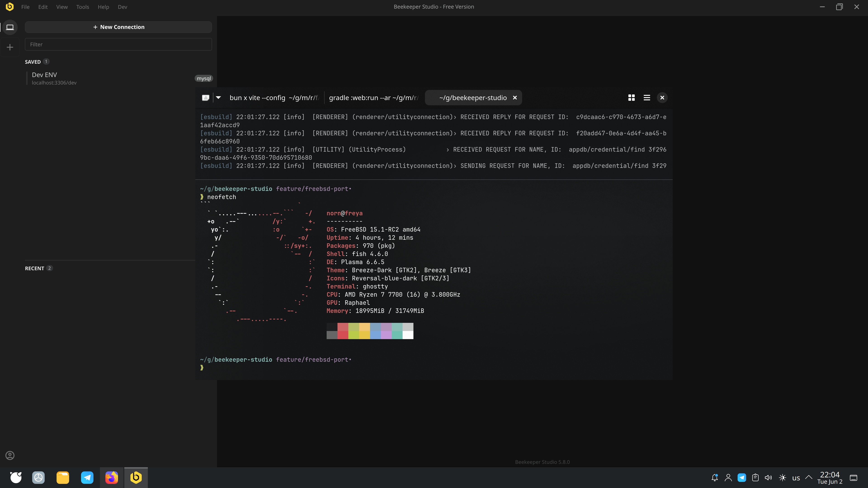The width and height of the screenshot is (868, 488).
Task: Click the mysql badge on Dev ENV
Action: [x=203, y=78]
